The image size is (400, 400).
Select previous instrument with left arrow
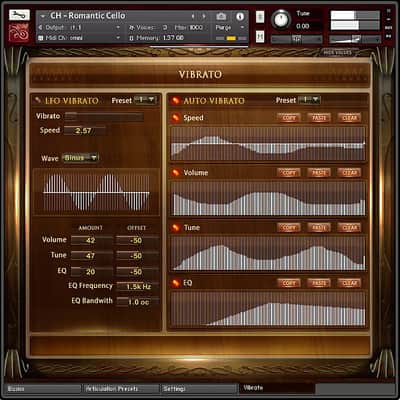click(x=193, y=16)
